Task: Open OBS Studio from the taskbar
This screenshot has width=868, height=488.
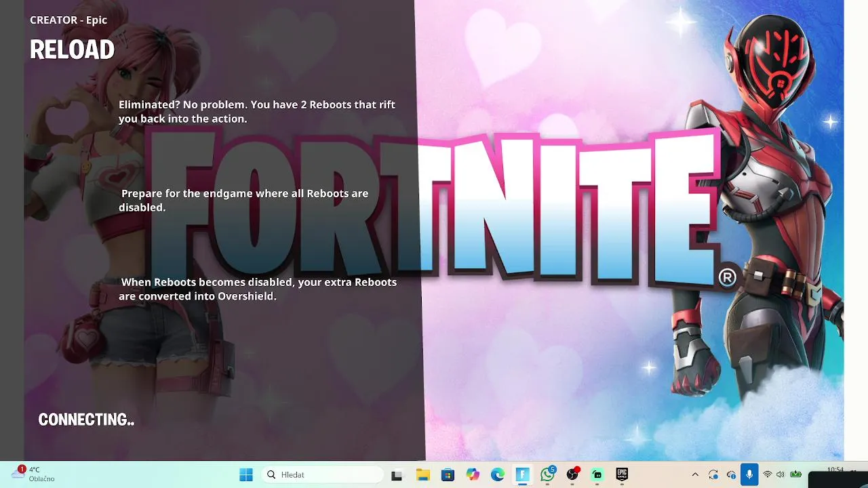Action: tap(572, 474)
